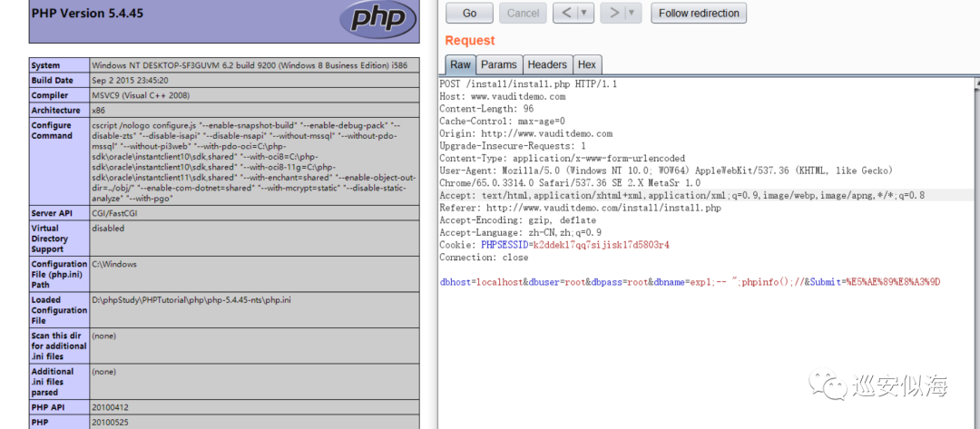Click the Accept-Encoding: gzip, deflate line
The height and width of the screenshot is (429, 980).
pos(517,220)
